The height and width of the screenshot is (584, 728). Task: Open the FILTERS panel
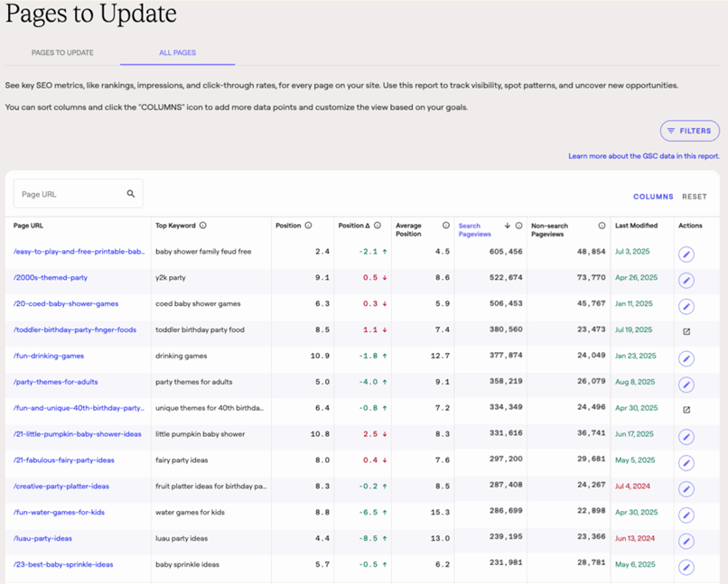[689, 130]
